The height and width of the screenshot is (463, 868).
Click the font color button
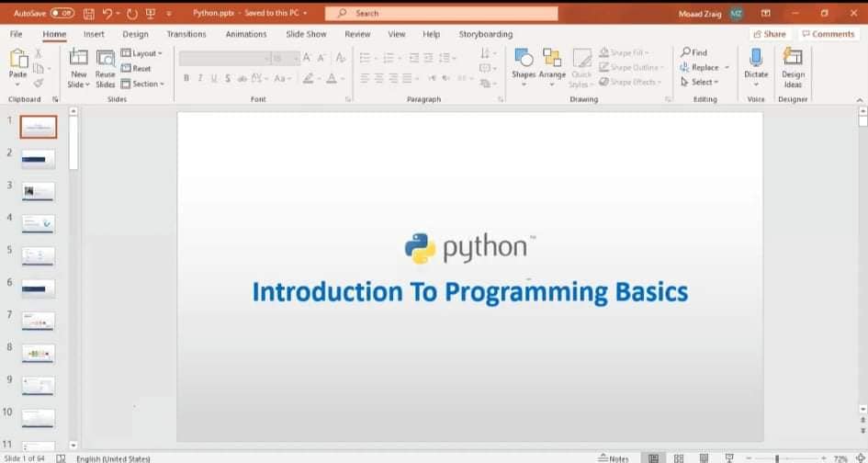click(331, 78)
